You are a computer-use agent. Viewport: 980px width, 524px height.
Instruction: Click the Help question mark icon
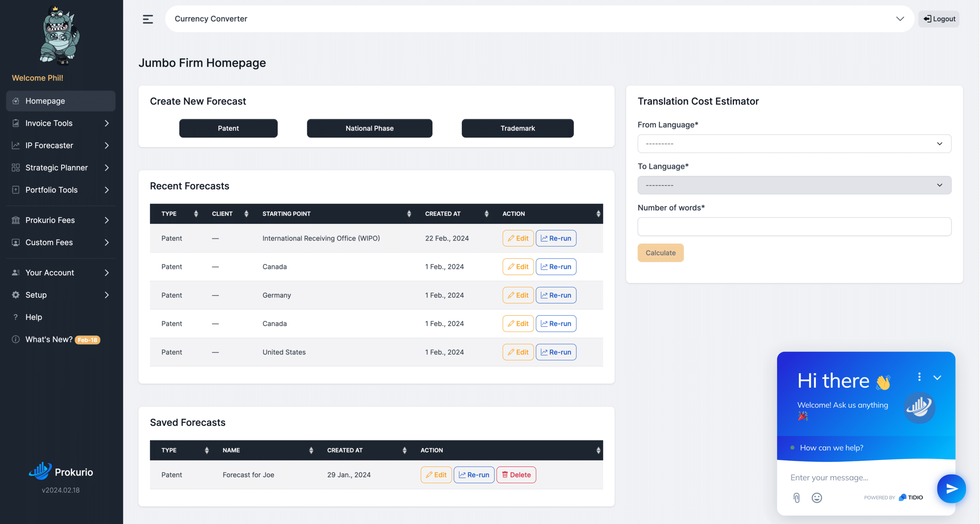pyautogui.click(x=16, y=317)
